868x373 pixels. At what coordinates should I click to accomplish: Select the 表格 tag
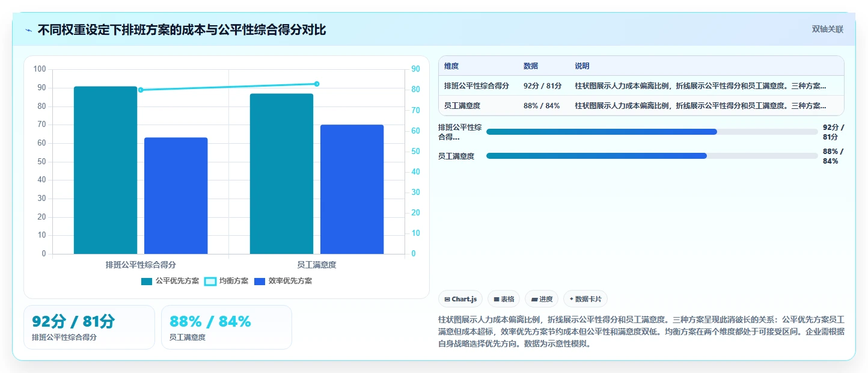pyautogui.click(x=504, y=299)
